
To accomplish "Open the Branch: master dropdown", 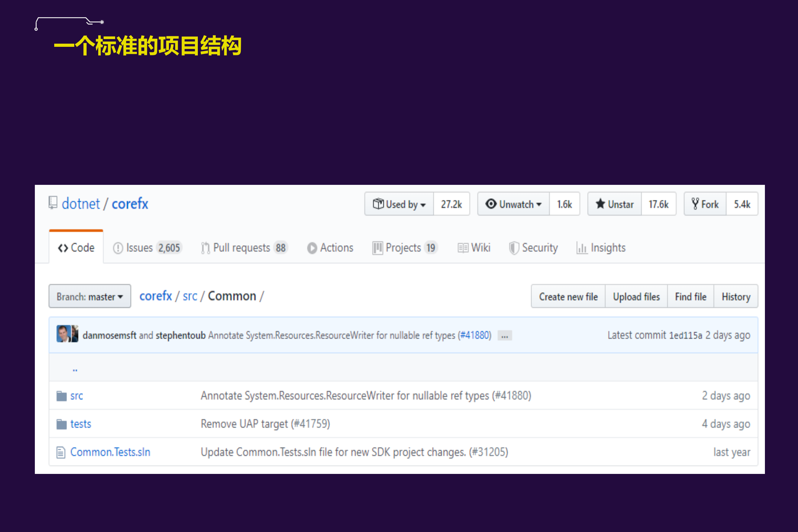I will (x=89, y=296).
